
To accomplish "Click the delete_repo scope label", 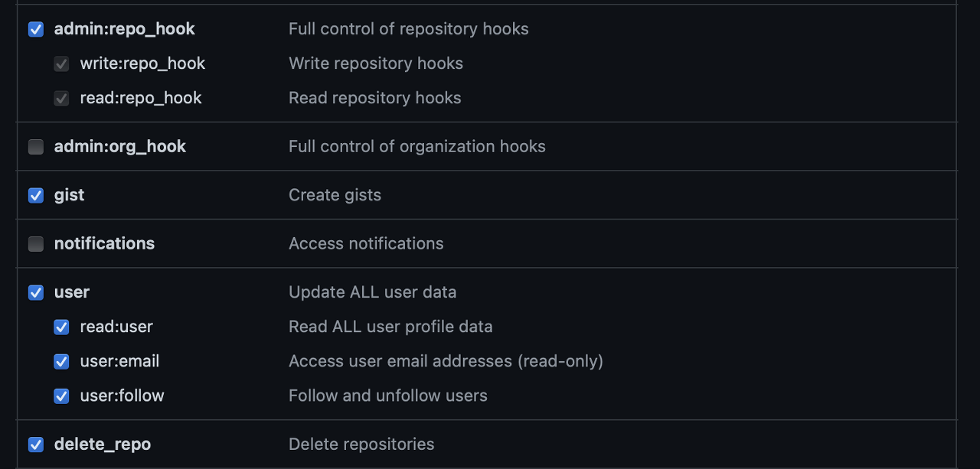I will pos(103,445).
